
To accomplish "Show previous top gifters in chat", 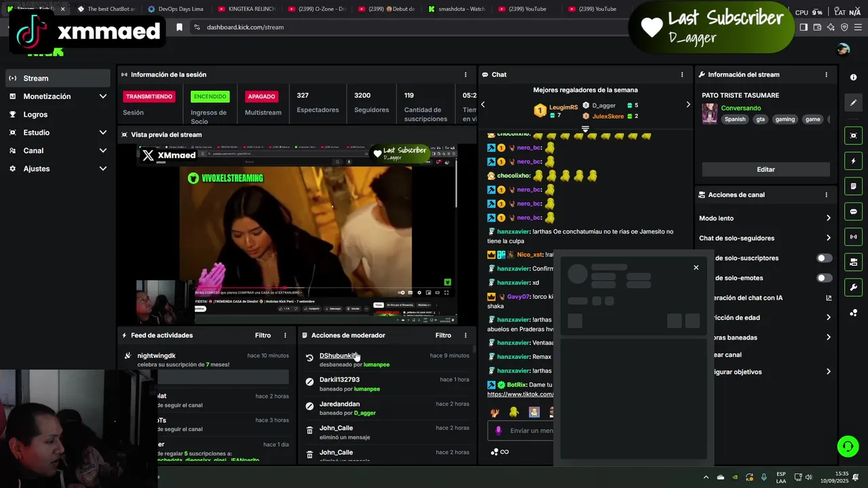I will coord(483,104).
